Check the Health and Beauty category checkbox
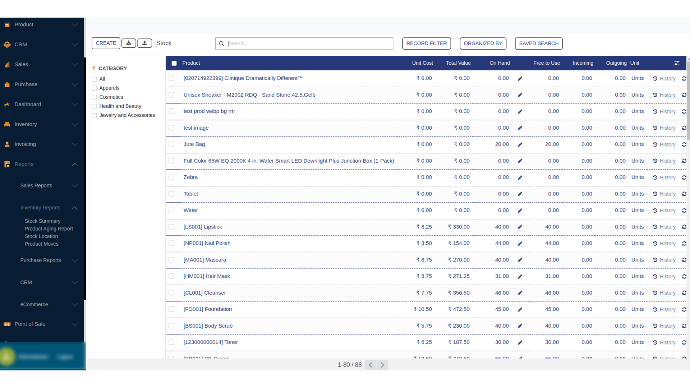 pos(94,106)
